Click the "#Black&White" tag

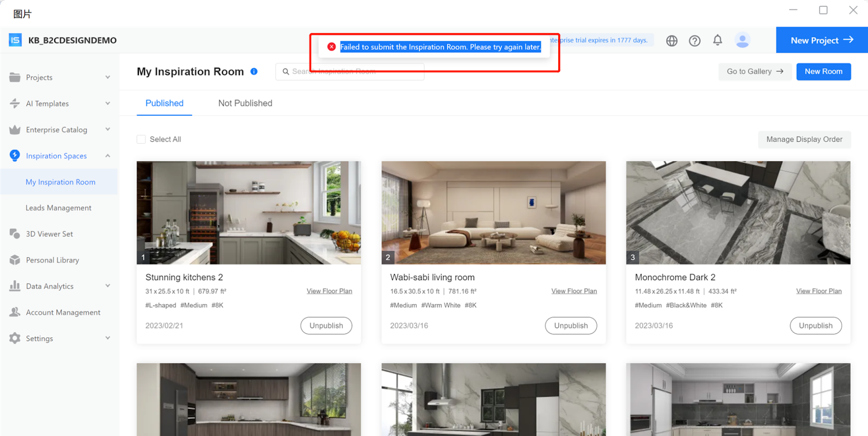click(x=686, y=305)
